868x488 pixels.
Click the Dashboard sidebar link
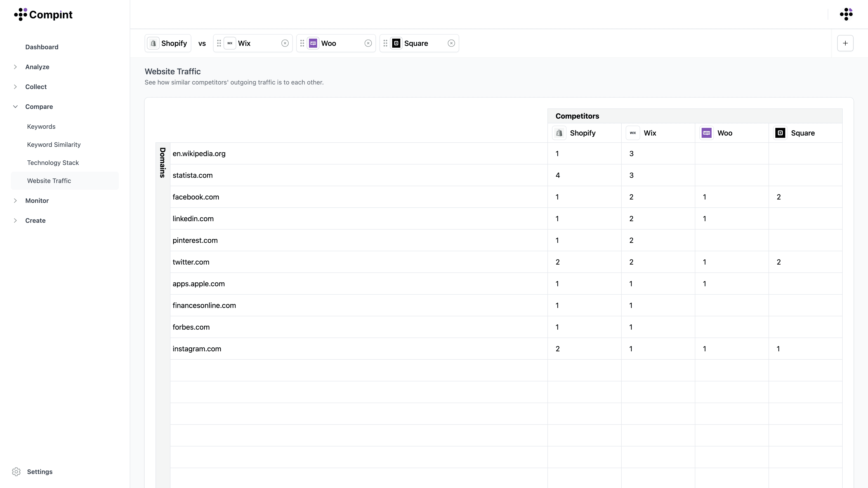[42, 47]
